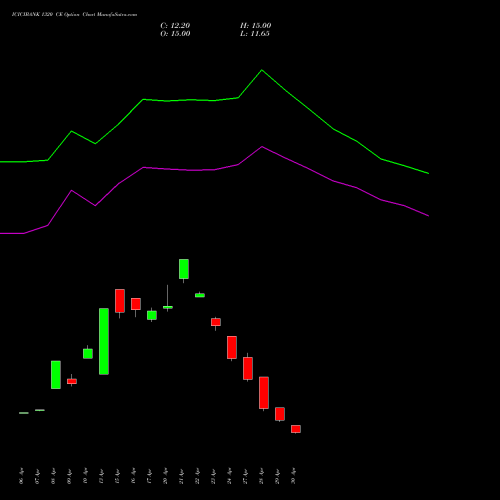Screen dimensions: 500x500
Task: Click the close value 'C: 12.20'
Action: pyautogui.click(x=175, y=26)
